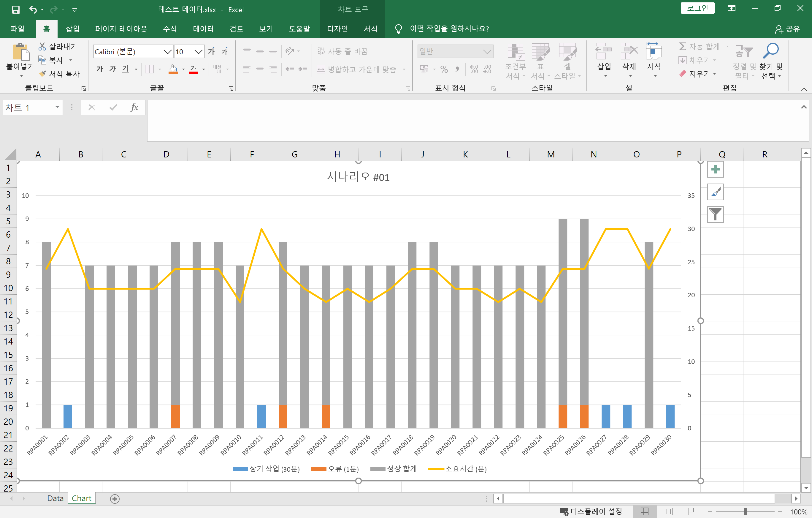Click the Format Painter (서식 복사) icon
The height and width of the screenshot is (518, 812).
tap(42, 74)
